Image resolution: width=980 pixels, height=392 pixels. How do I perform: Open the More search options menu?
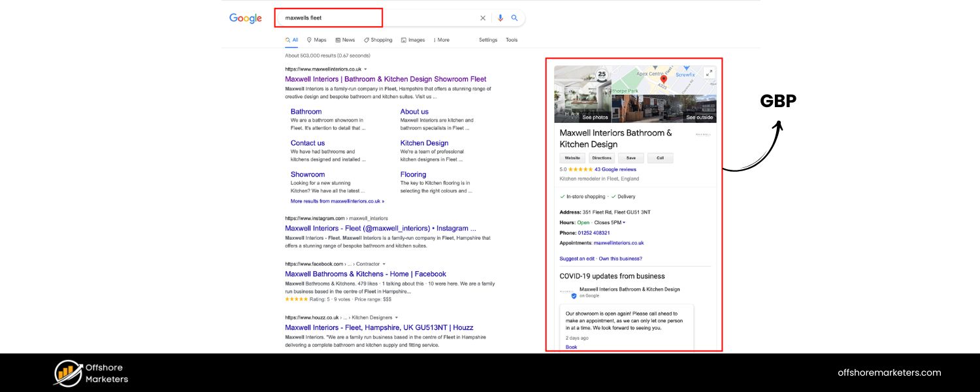[x=443, y=40]
